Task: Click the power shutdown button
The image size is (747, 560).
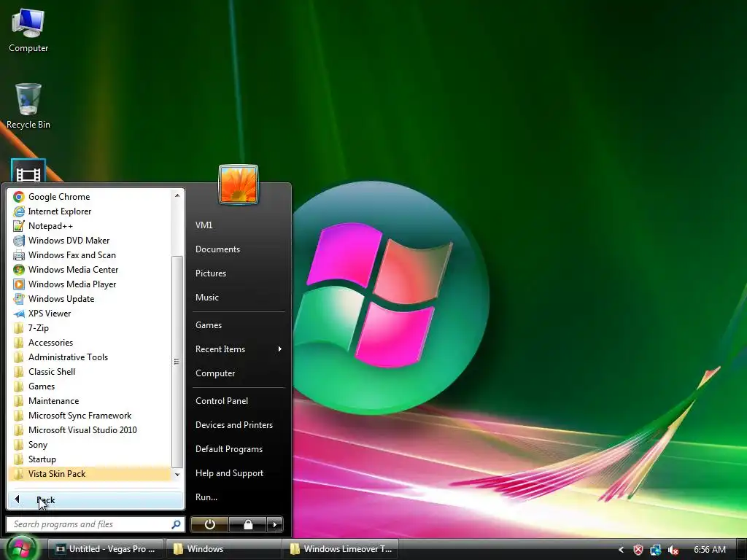Action: point(209,524)
